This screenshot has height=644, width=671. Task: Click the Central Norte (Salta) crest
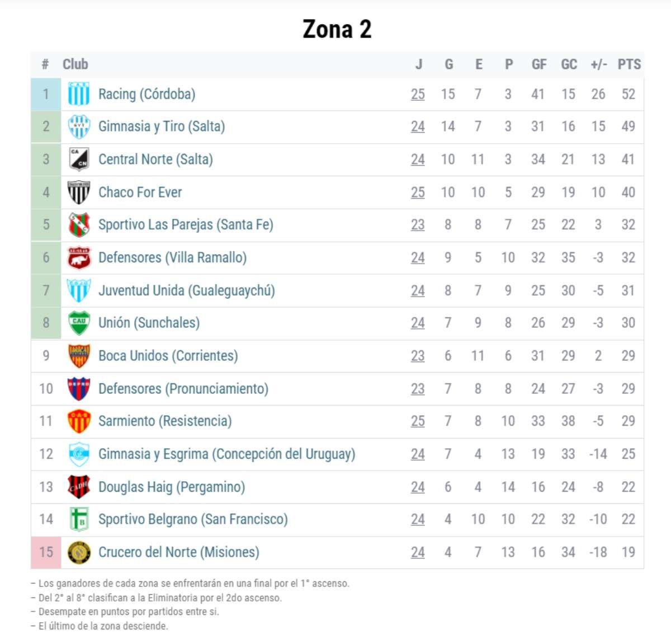coord(79,159)
